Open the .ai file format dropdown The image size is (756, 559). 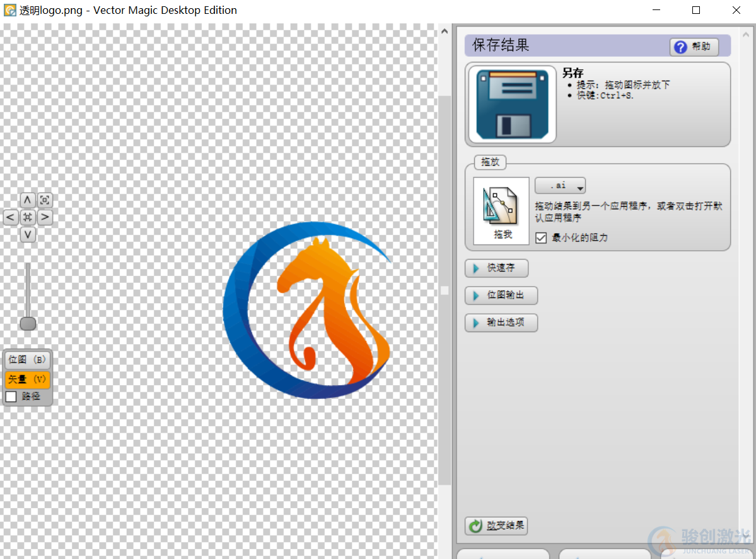(561, 185)
